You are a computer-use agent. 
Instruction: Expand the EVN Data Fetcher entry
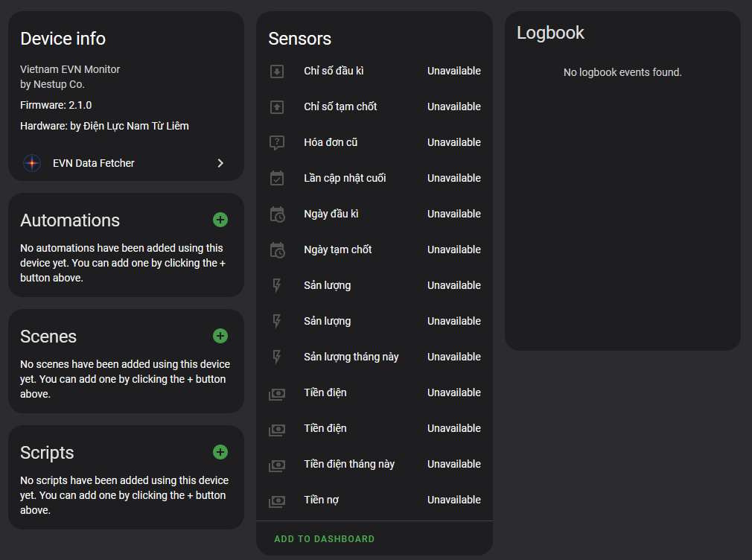[x=220, y=163]
